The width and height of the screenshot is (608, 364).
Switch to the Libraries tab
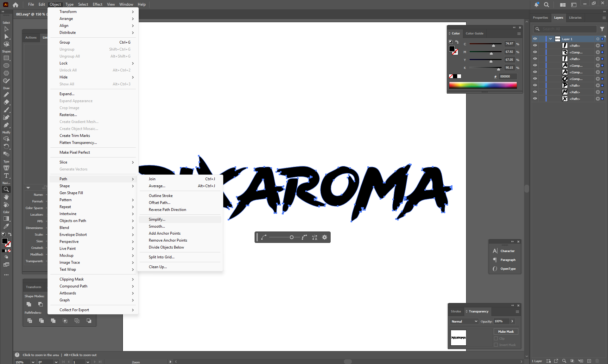click(575, 18)
